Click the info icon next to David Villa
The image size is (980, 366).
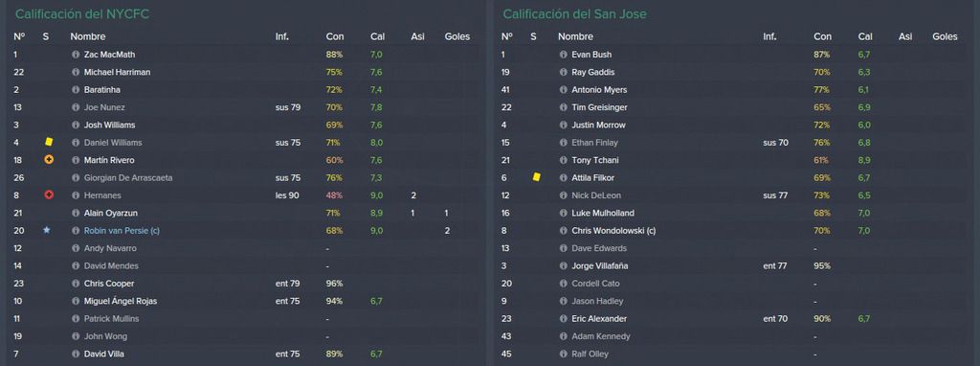point(76,354)
